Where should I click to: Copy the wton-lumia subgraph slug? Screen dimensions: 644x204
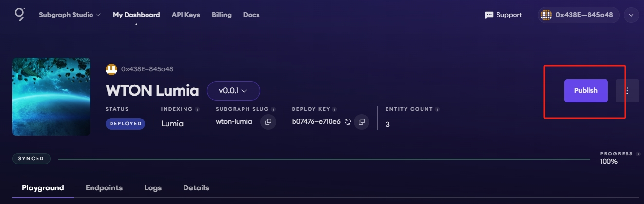pyautogui.click(x=268, y=122)
